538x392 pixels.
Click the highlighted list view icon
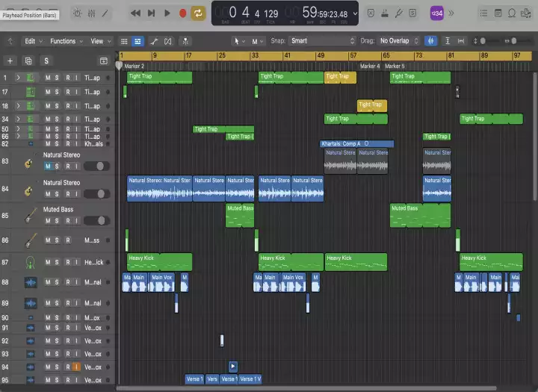click(137, 42)
